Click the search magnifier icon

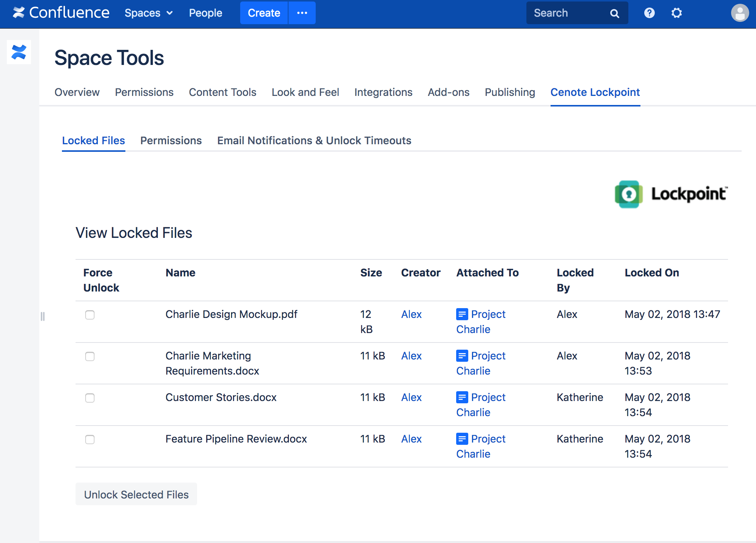point(614,14)
